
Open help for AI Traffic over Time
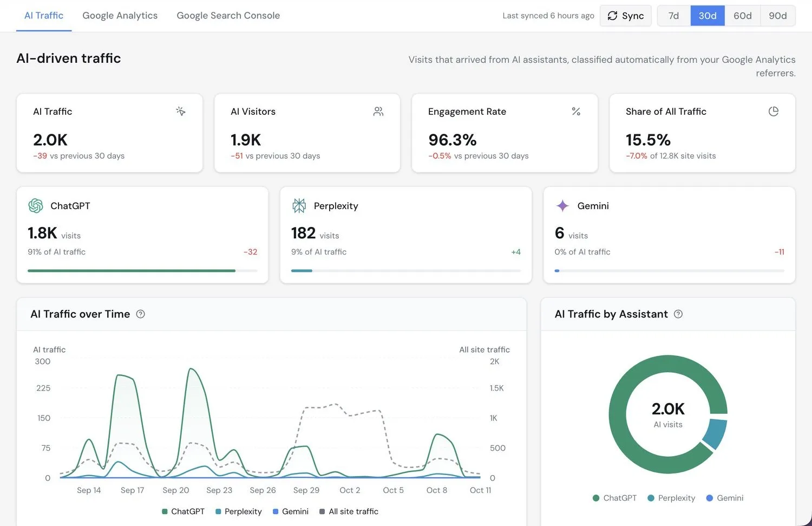click(141, 314)
